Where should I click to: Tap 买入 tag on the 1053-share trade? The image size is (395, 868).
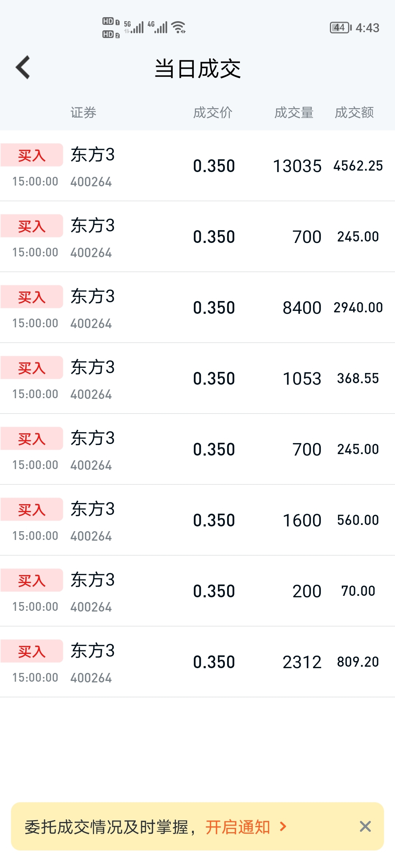point(32,368)
